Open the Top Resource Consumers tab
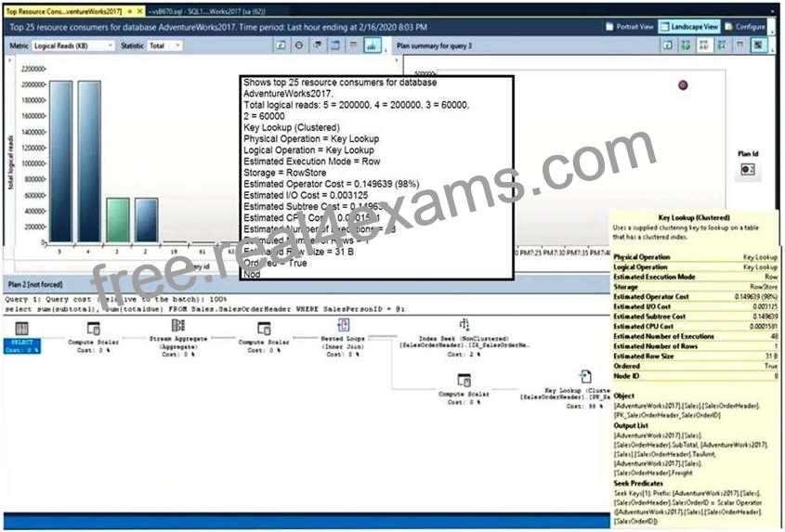 point(63,11)
